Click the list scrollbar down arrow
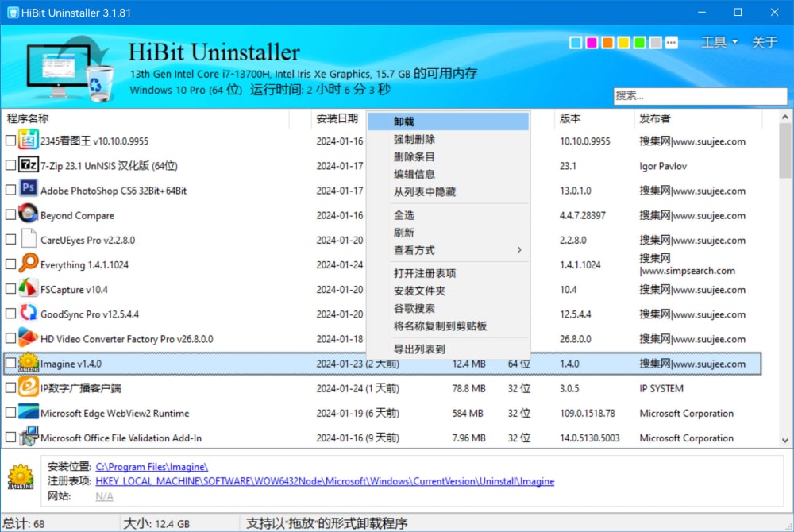This screenshot has height=532, width=794. coord(785,441)
